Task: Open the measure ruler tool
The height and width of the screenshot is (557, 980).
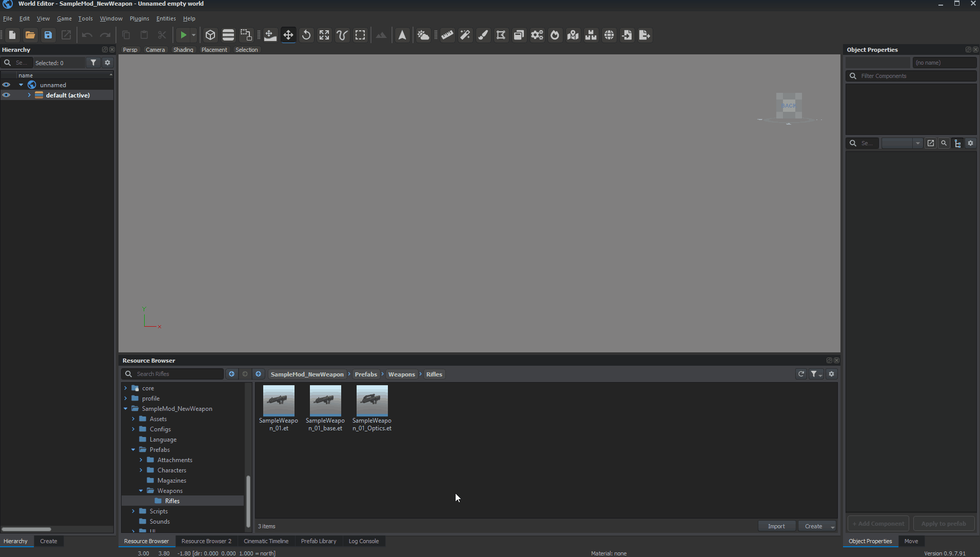Action: coord(447,35)
